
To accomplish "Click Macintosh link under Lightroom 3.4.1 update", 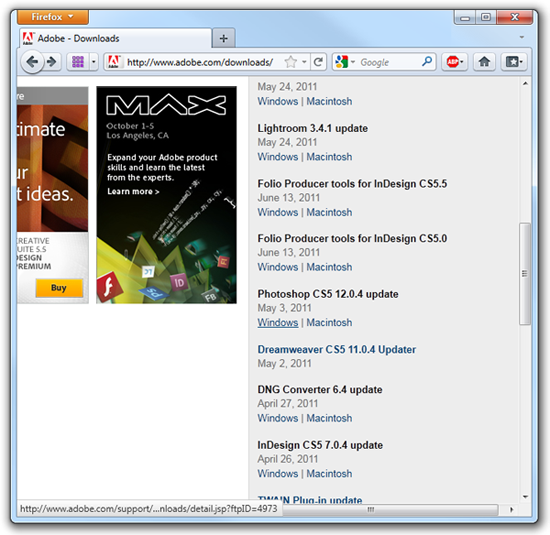I will (x=329, y=157).
